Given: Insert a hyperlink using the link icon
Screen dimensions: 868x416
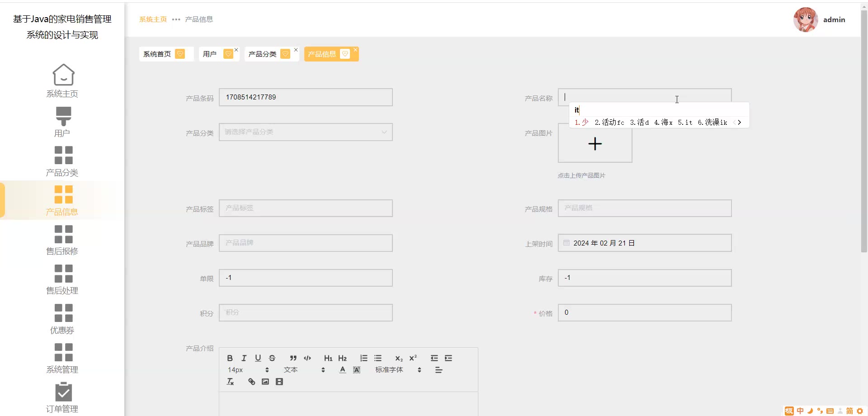Looking at the screenshot, I should (x=251, y=382).
